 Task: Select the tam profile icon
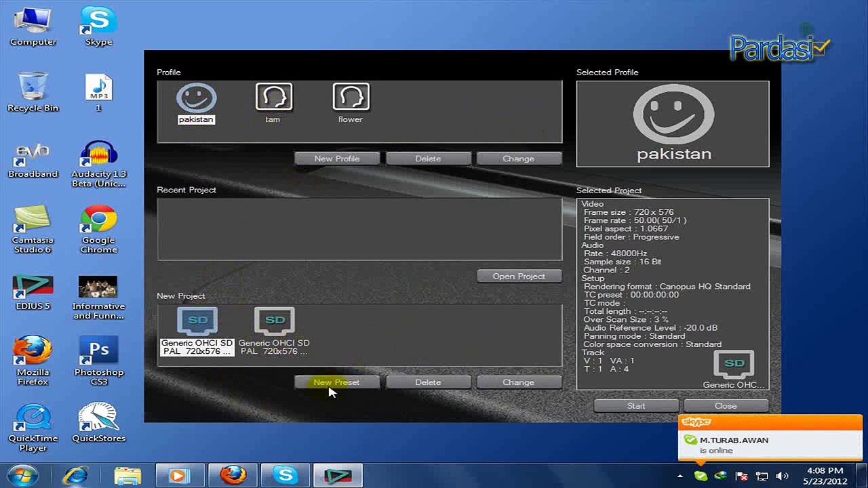coord(273,97)
